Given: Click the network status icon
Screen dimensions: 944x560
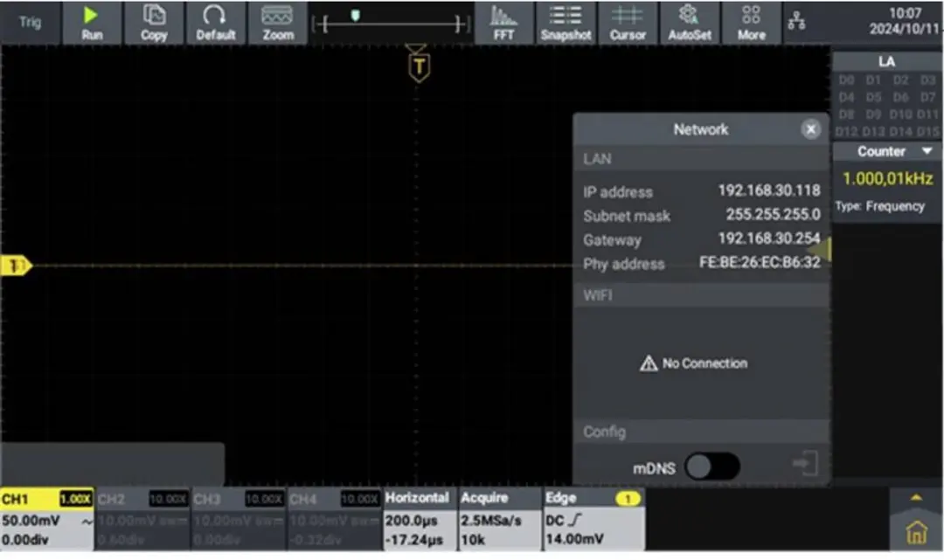Looking at the screenshot, I should (796, 22).
